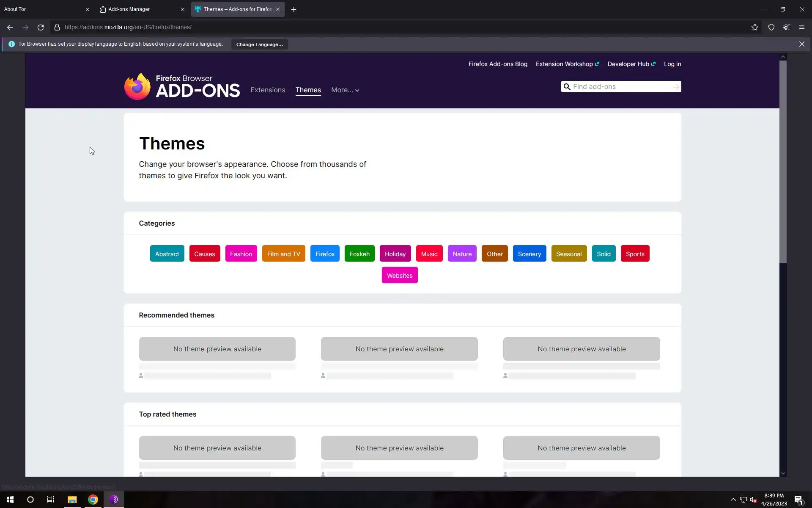Open the hamburger application menu
Viewport: 812px width, 508px height.
801,27
